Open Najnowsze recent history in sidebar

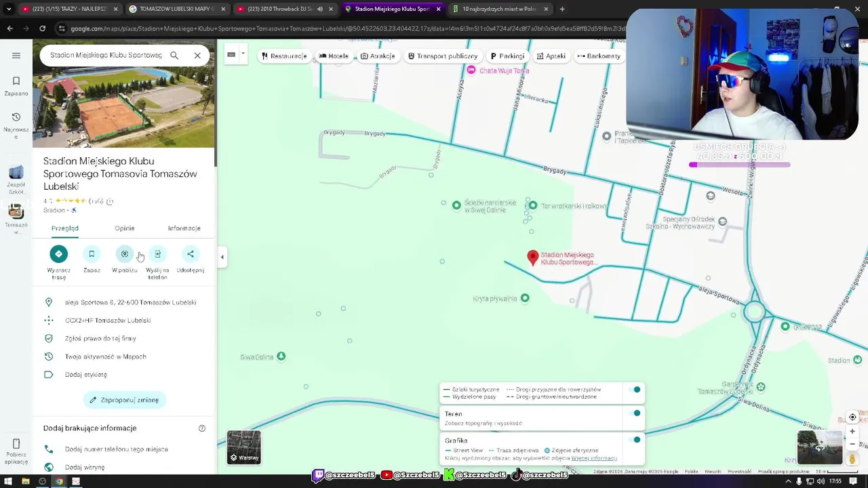(x=16, y=125)
